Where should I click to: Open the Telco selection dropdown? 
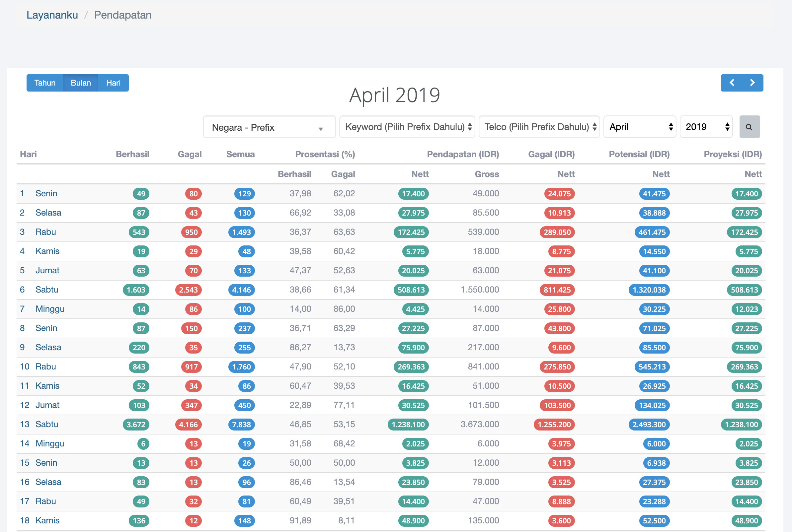click(539, 127)
